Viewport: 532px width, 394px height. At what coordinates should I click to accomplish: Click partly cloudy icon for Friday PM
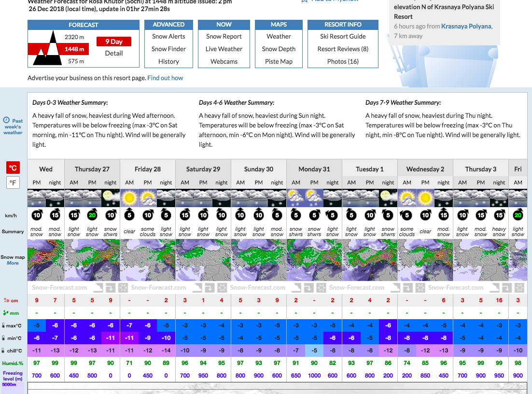click(x=148, y=198)
